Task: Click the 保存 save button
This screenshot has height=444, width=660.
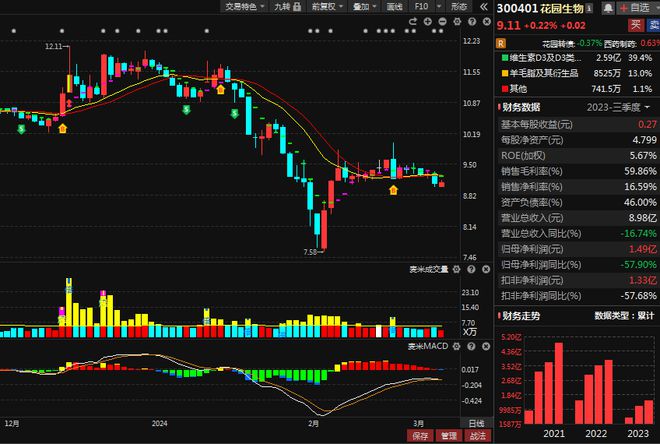Action: (x=421, y=436)
